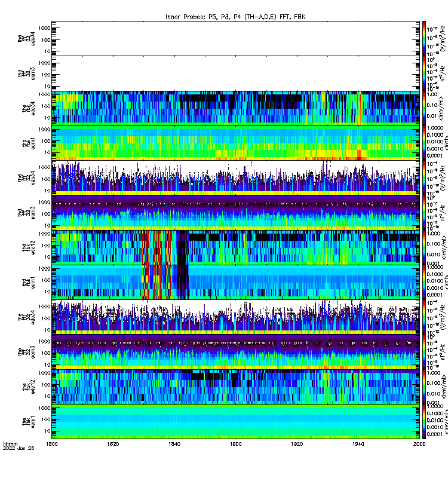The image size is (448, 478).
Task: Click the color bar beside the fff scm3 panel
Action: (424, 352)
